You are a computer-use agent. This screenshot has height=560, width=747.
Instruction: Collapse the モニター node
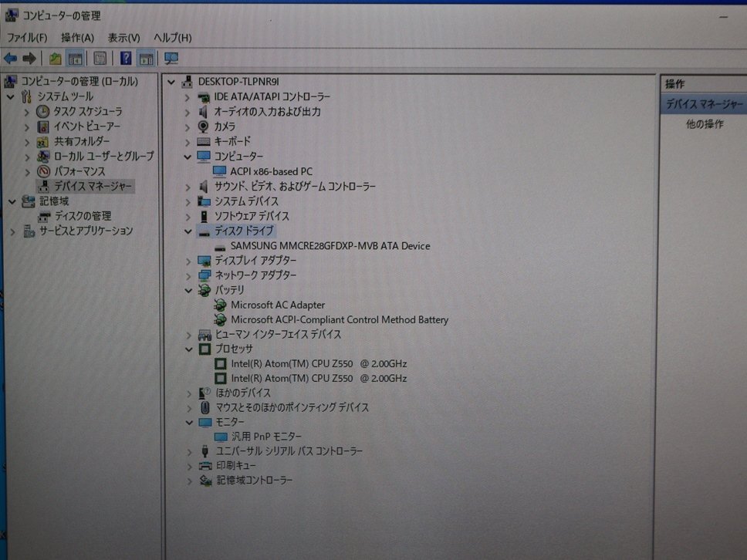coord(189,423)
